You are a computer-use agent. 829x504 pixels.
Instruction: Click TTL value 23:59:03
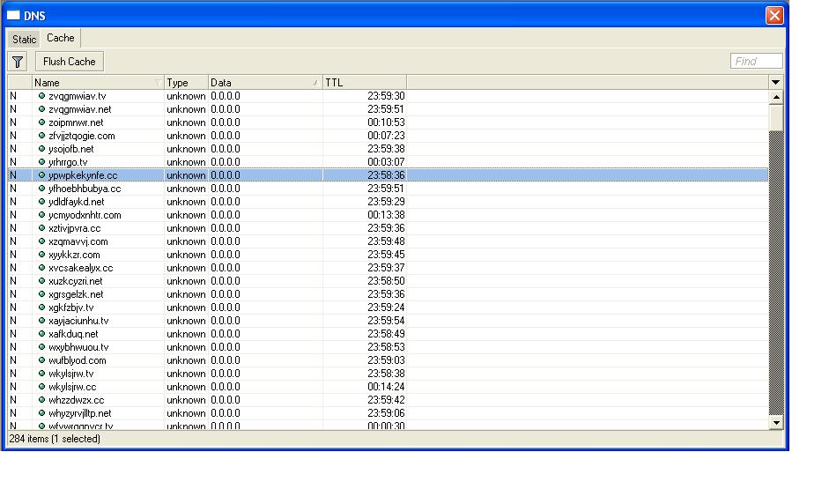[386, 360]
